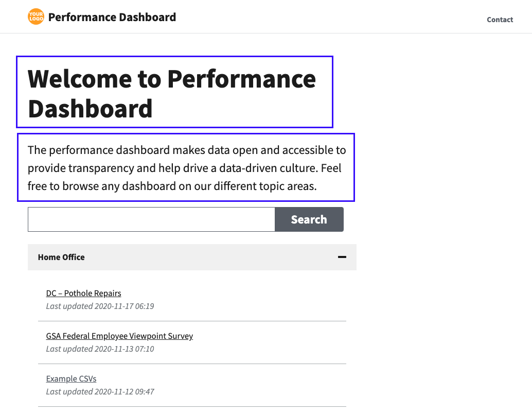The width and height of the screenshot is (532, 413).
Task: Open the Contact page link
Action: [500, 20]
